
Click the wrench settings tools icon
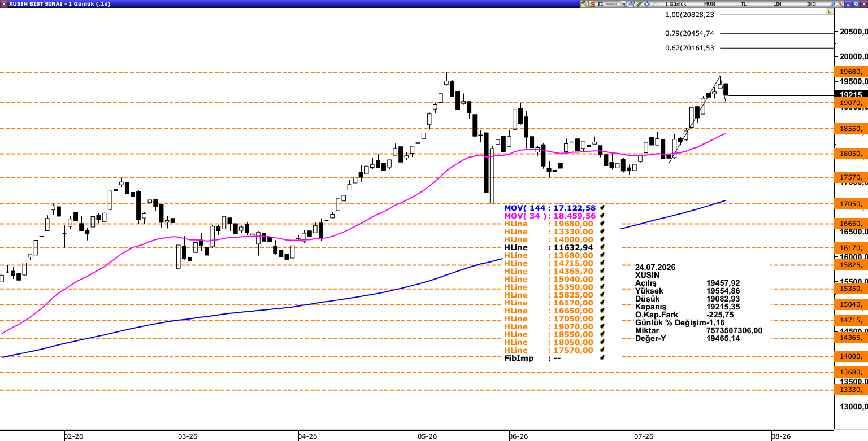[840, 4]
